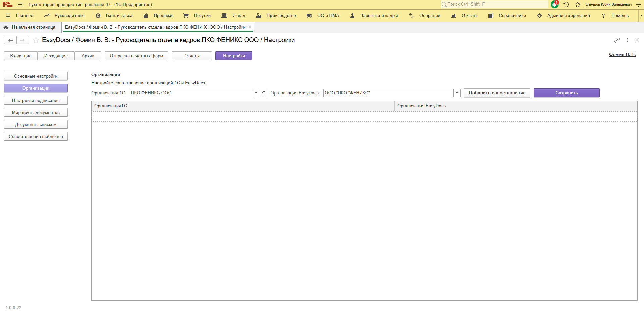Add this page to favorites star
This screenshot has height=315, width=644.
coord(36,40)
